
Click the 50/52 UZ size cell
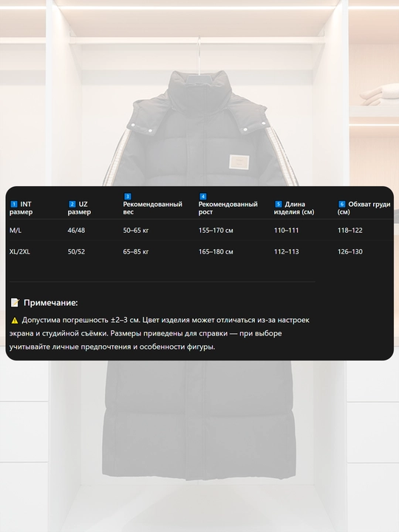pos(76,252)
